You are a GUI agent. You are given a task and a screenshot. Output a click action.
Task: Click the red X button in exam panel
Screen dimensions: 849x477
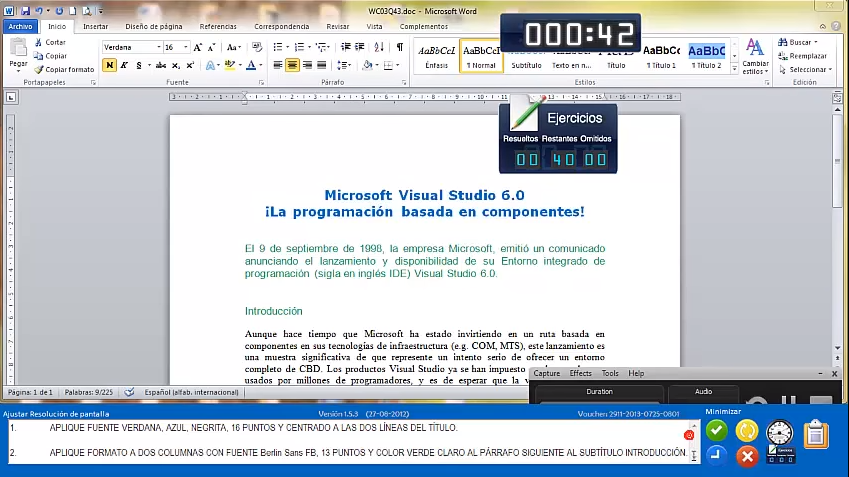[x=747, y=456]
